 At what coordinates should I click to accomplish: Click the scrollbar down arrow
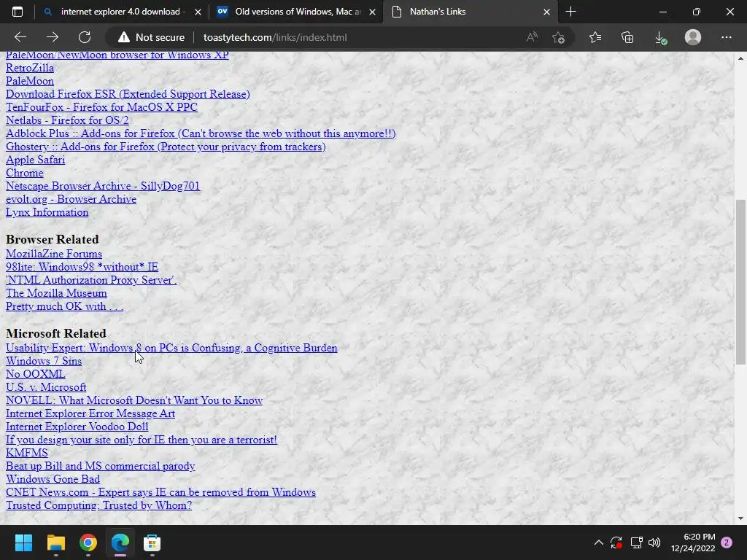(x=740, y=518)
